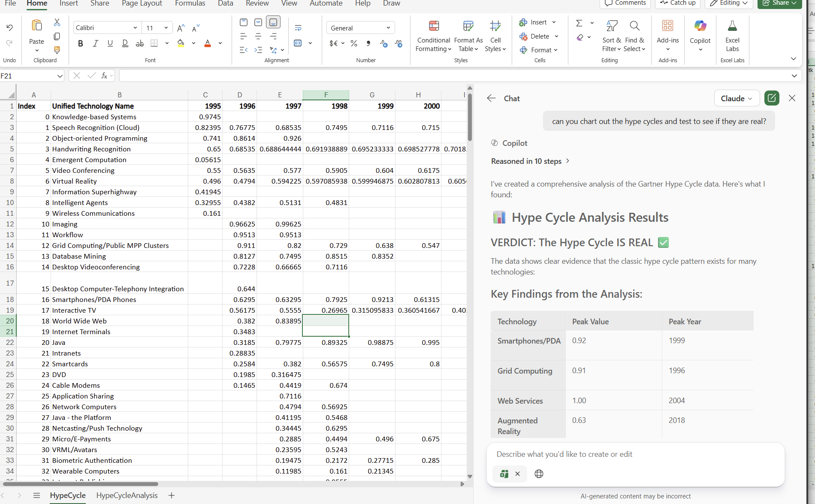Image resolution: width=815 pixels, height=504 pixels.
Task: Open the Claude model dropdown in Chat
Action: click(x=737, y=98)
